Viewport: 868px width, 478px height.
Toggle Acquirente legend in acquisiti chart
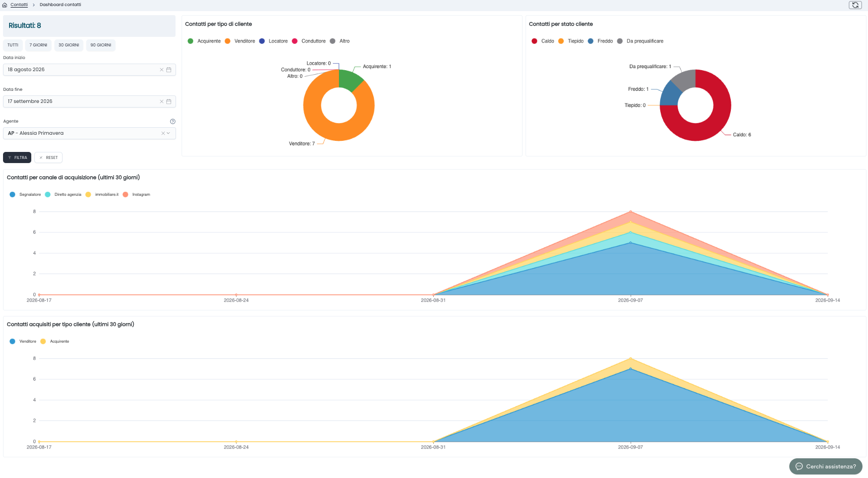coord(54,342)
